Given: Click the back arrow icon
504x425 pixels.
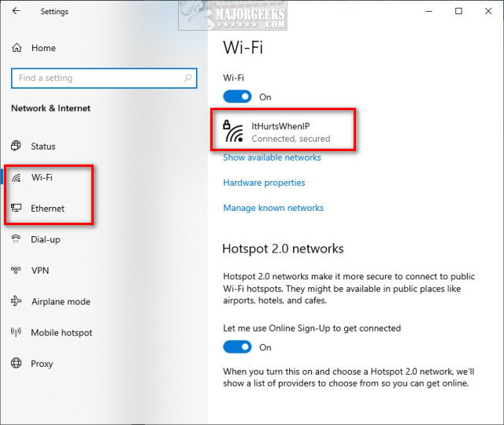Looking at the screenshot, I should point(16,11).
